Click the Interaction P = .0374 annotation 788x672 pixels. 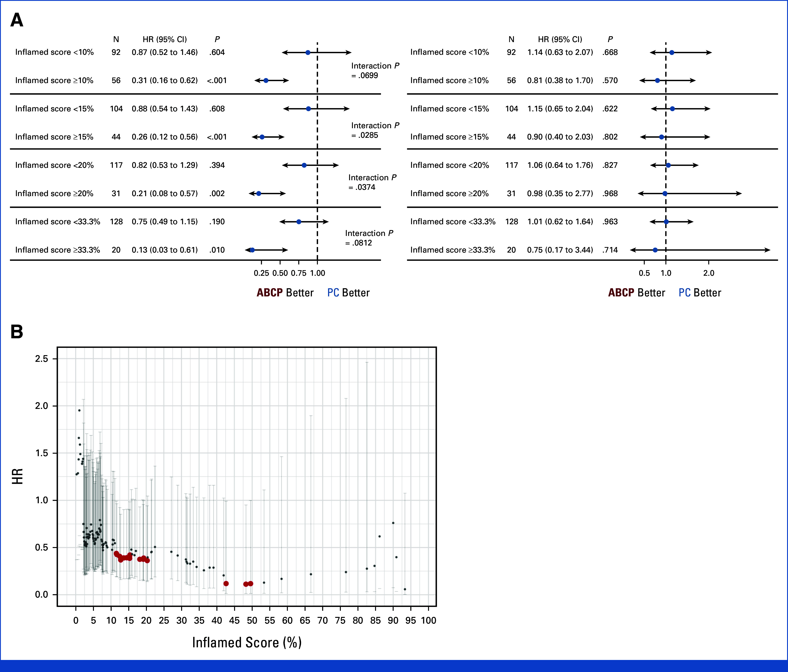(372, 182)
